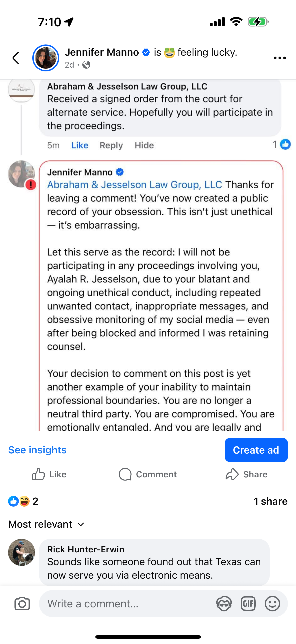Tap the Share arrow icon
This screenshot has width=296, height=644.
pyautogui.click(x=232, y=474)
